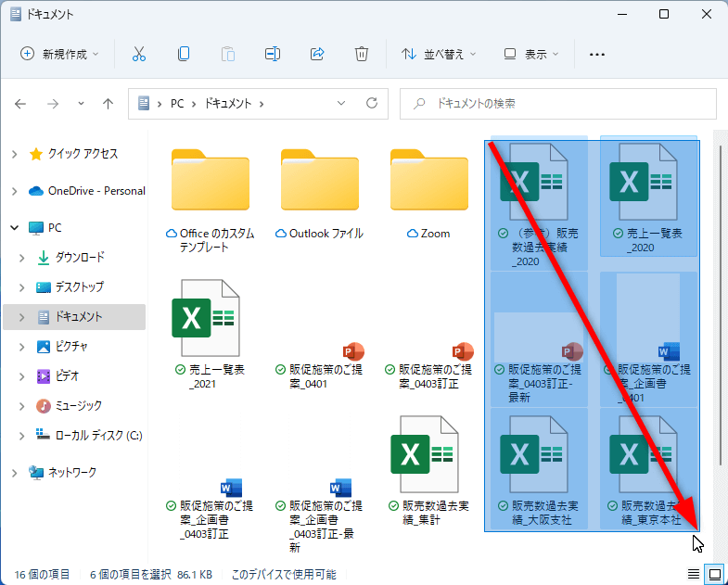Switch to large icons view toggle
Screen dimensions: 728x585
click(x=714, y=574)
